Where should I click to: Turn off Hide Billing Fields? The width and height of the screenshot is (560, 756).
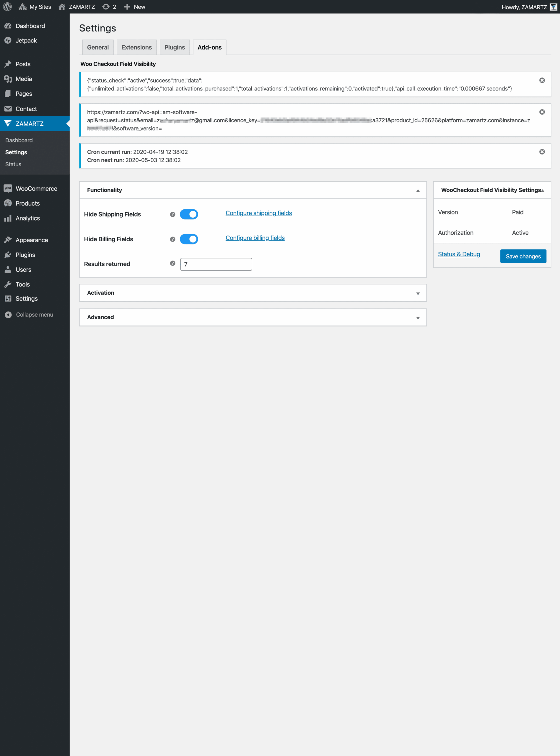(189, 239)
